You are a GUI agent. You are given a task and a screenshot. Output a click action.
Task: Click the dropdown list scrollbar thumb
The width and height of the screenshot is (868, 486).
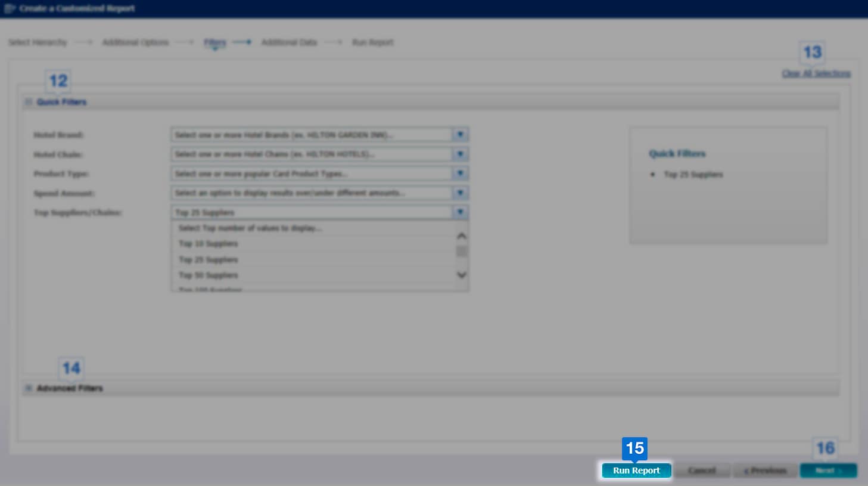[x=462, y=252]
